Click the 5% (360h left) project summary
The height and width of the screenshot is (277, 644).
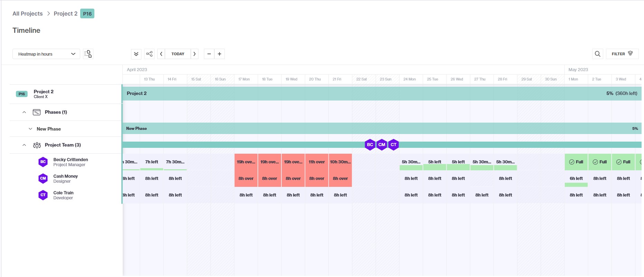[622, 93]
